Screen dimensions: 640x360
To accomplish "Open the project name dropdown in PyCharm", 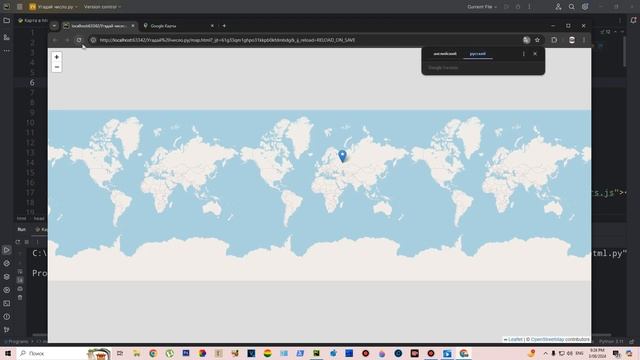I will point(53,7).
